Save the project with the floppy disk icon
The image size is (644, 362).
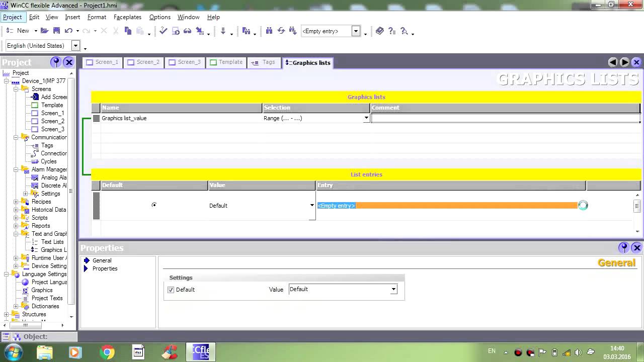click(56, 31)
